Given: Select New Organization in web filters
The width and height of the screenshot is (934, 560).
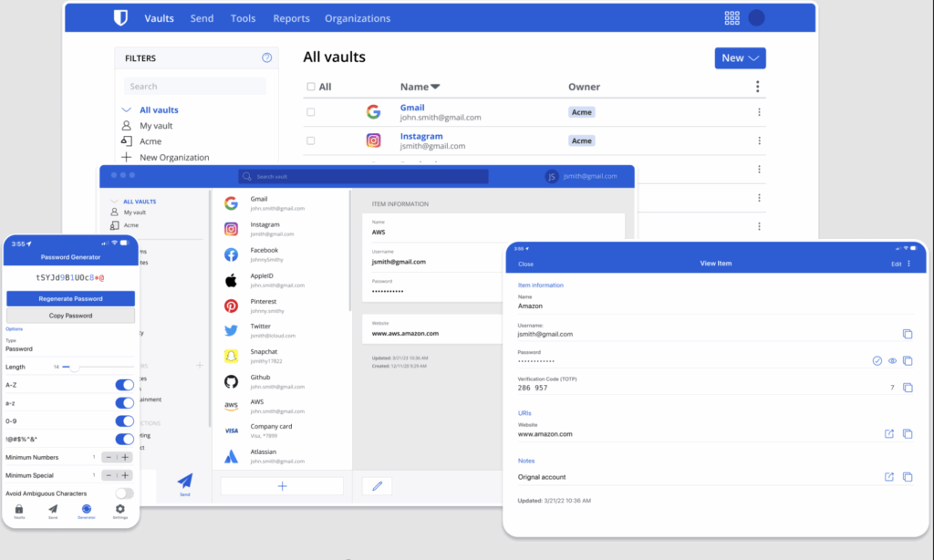Looking at the screenshot, I should point(174,157).
